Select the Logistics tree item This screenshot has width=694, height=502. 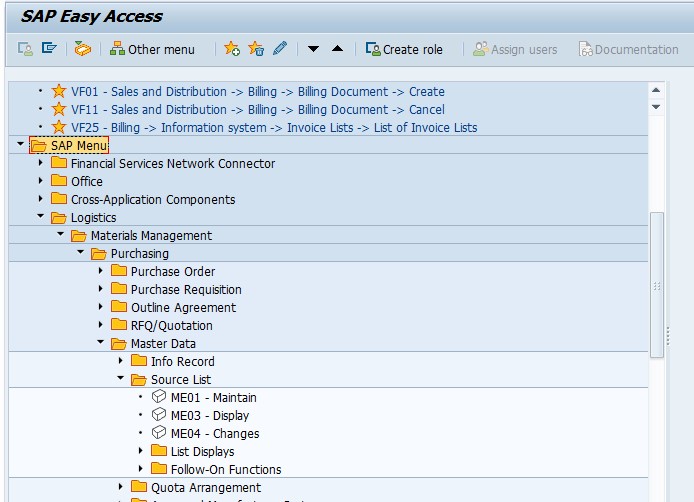click(x=93, y=218)
